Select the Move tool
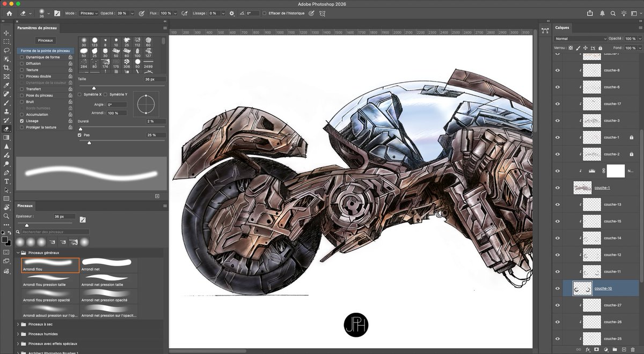 [6, 33]
